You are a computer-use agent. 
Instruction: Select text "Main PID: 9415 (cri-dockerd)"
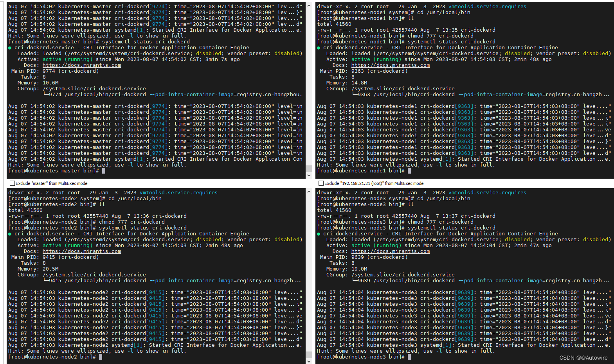[55, 257]
